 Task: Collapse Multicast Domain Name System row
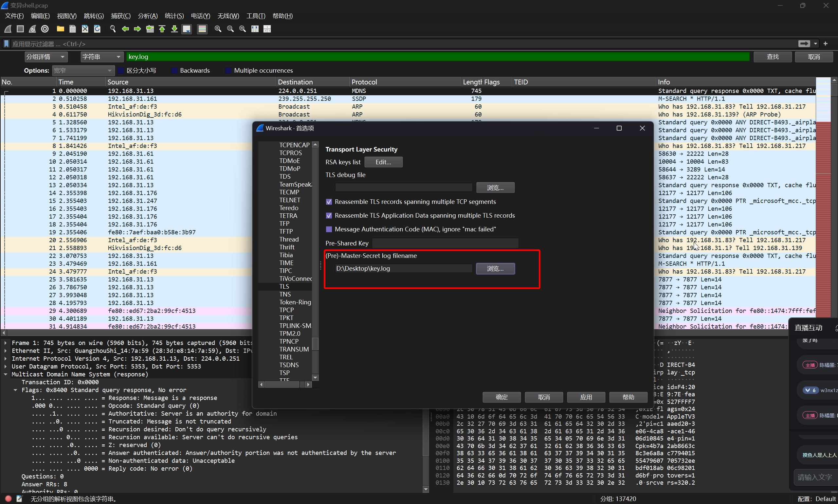[6, 374]
